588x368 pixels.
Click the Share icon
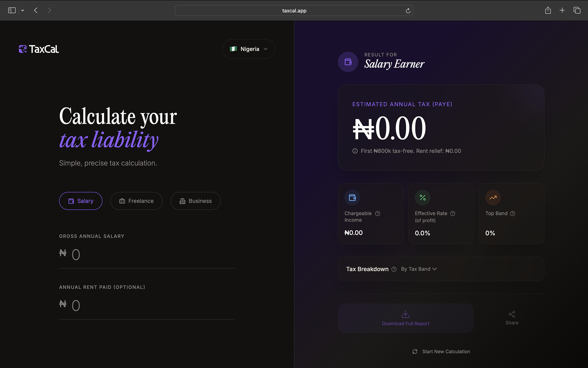pyautogui.click(x=512, y=314)
